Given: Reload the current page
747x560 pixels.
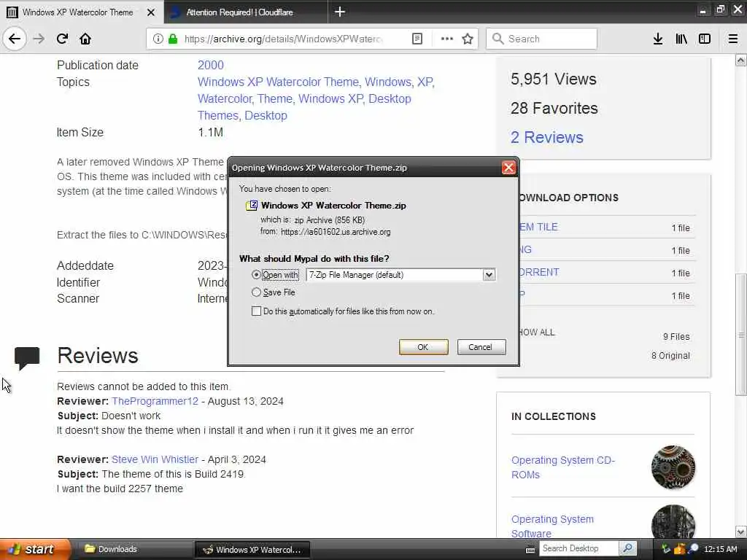Looking at the screenshot, I should click(62, 39).
